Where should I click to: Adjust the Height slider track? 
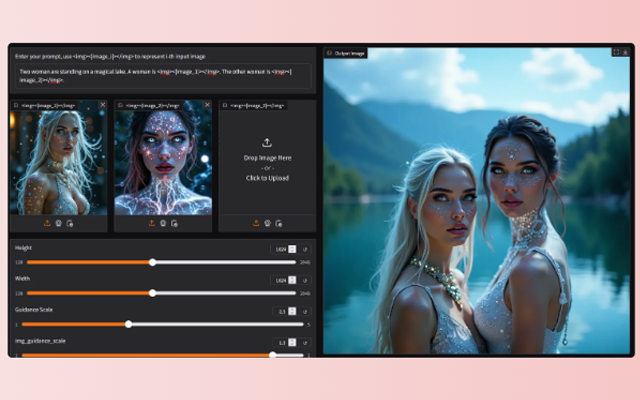point(161,262)
